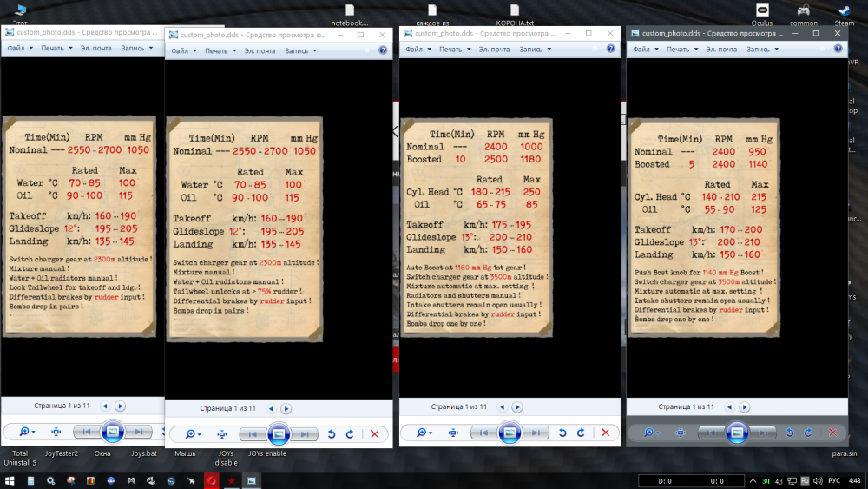Next page arrow in leftmost viewer window

(120, 406)
